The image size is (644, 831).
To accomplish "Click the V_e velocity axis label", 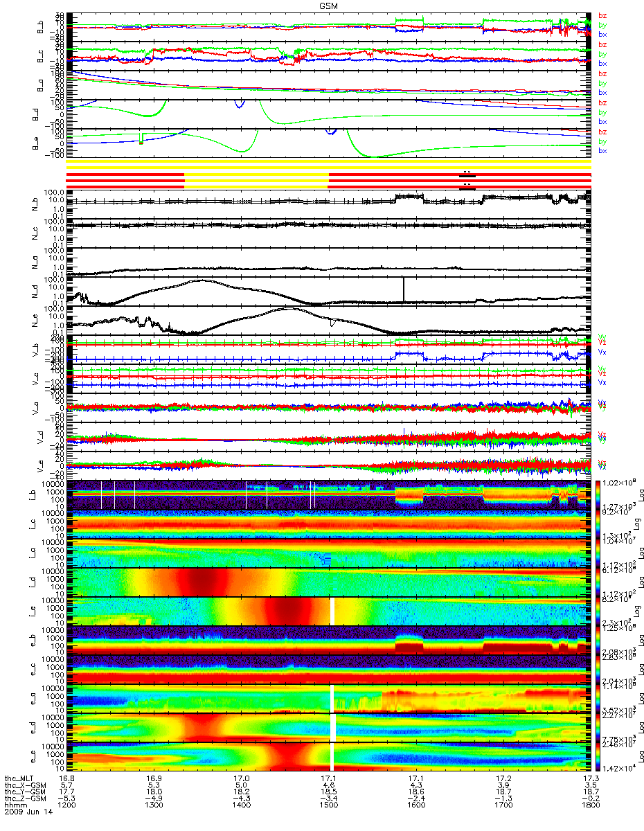I will (40, 465).
